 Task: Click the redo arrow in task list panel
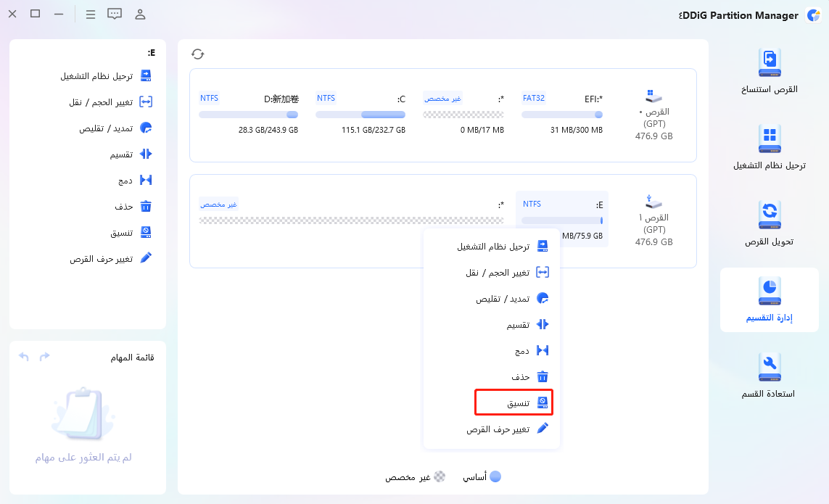click(x=45, y=357)
